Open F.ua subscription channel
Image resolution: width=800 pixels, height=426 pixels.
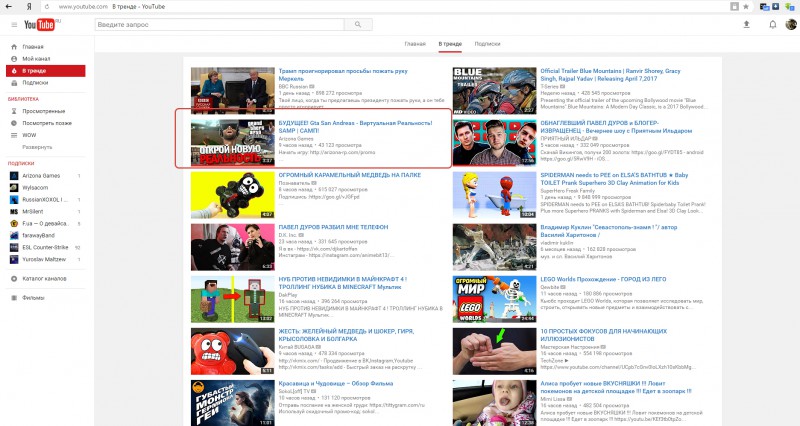click(x=46, y=223)
